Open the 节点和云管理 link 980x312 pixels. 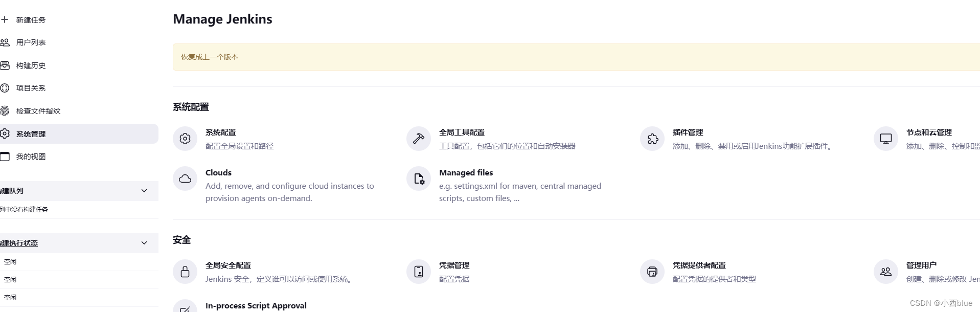click(929, 132)
